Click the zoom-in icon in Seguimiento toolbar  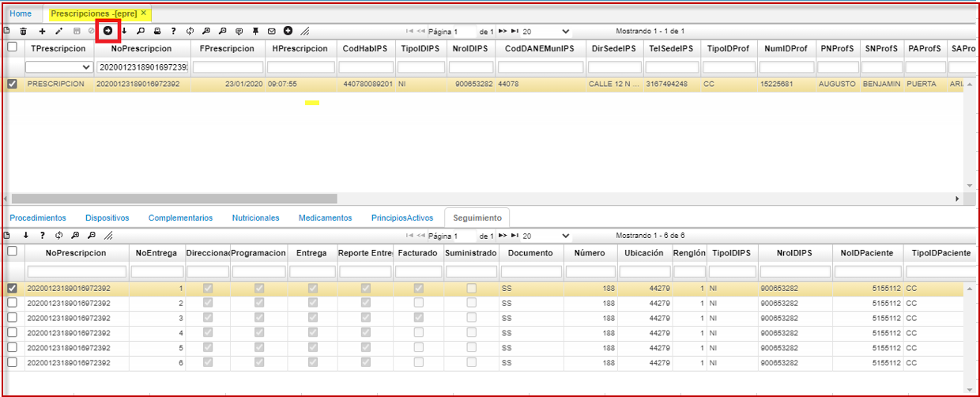pos(75,236)
